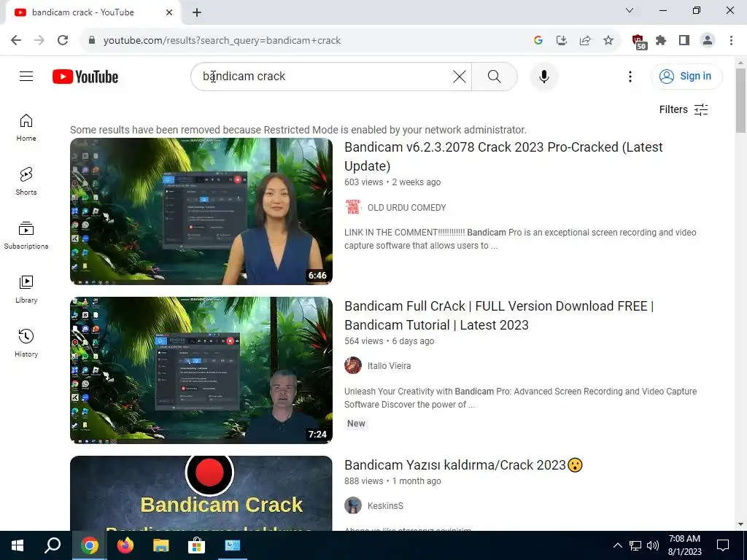Click the magnifier search button

(x=495, y=76)
